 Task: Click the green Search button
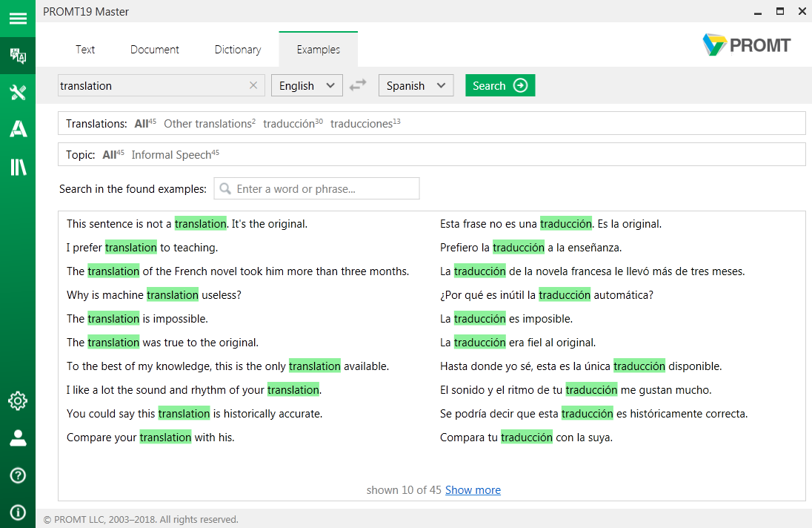pyautogui.click(x=500, y=85)
